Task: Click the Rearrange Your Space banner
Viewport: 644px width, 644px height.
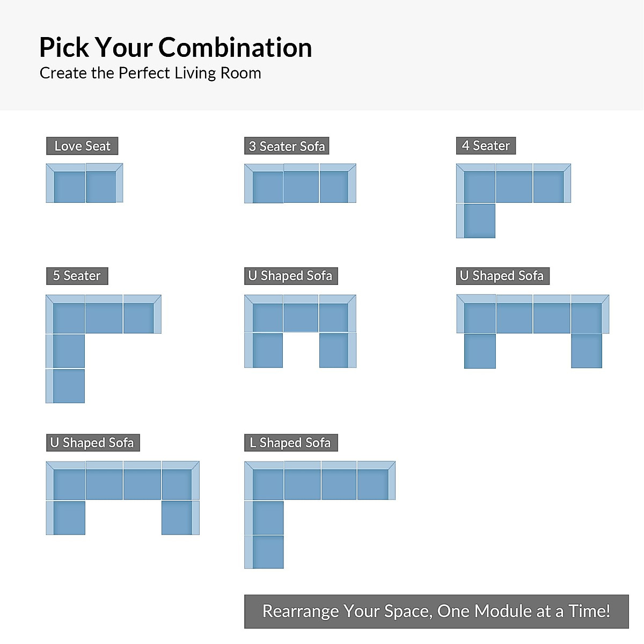Action: coord(436,611)
